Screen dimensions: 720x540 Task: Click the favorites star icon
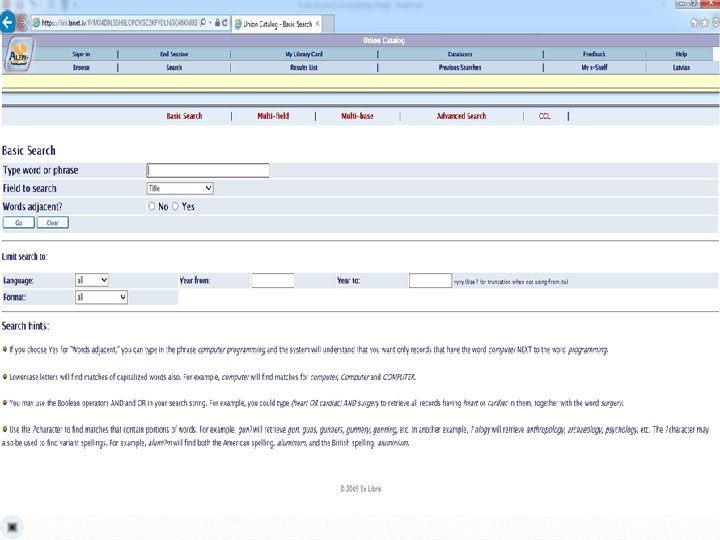[705, 22]
